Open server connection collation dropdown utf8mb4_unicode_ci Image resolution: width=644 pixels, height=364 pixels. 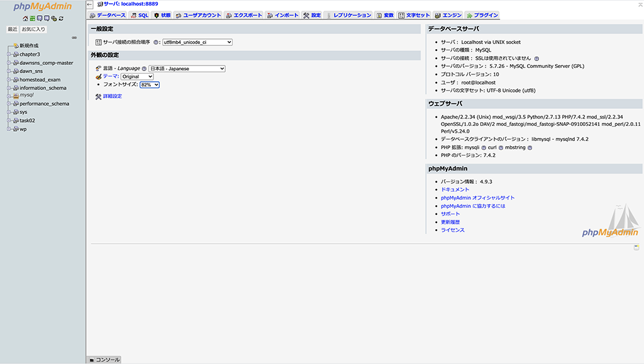pos(197,42)
